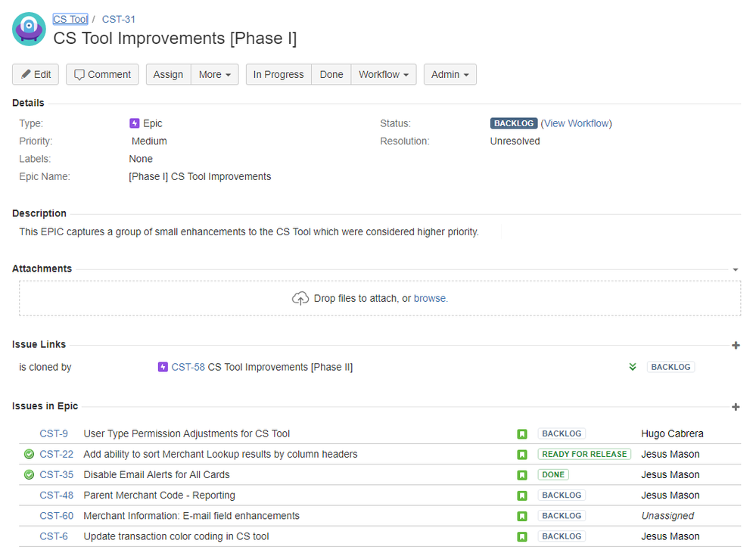The image size is (756, 556).
Task: Open the CS Tool breadcrumb link
Action: [70, 19]
